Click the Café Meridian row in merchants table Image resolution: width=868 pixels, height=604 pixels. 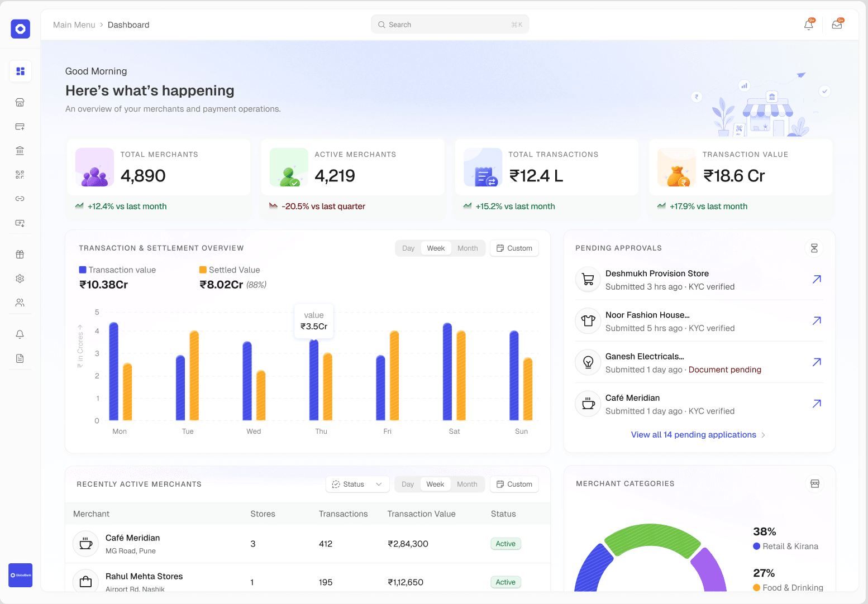coord(308,544)
